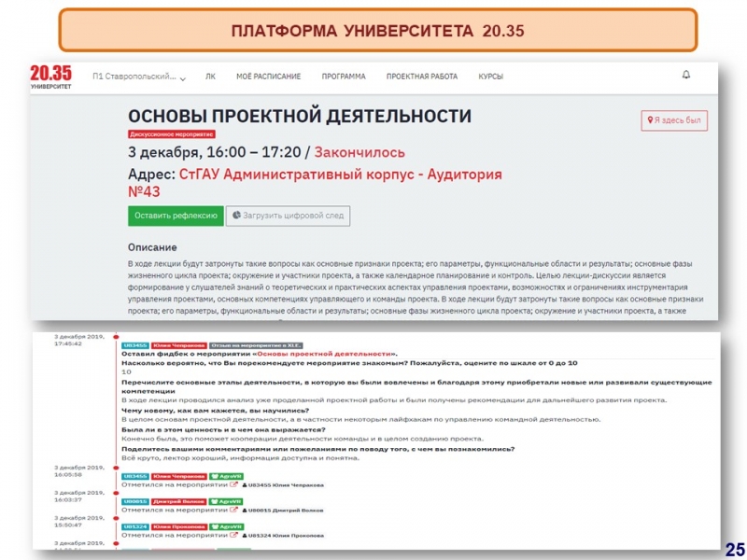Viewport: 747px width, 560px height.
Task: Click the Дискуссионное мероприятие red tag
Action: point(172,134)
